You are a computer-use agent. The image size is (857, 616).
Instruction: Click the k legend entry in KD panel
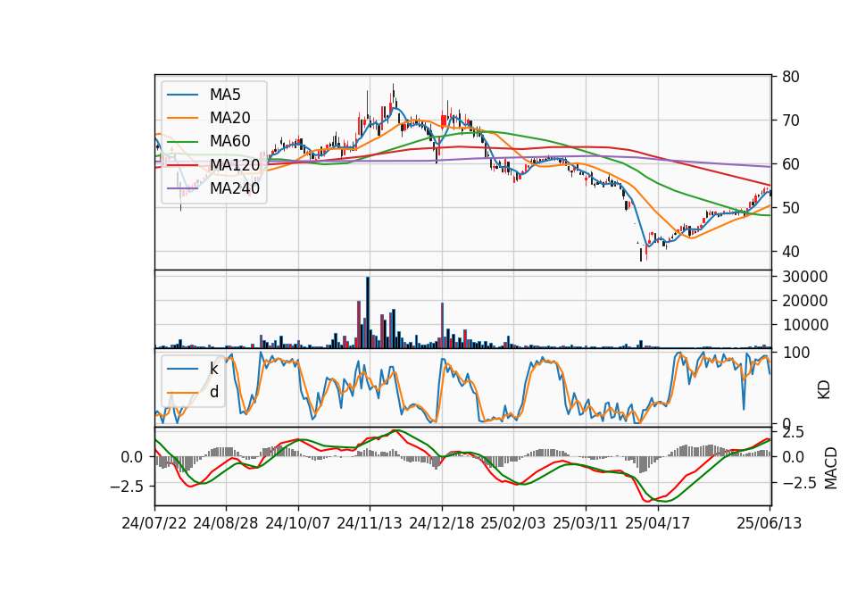pos(213,369)
